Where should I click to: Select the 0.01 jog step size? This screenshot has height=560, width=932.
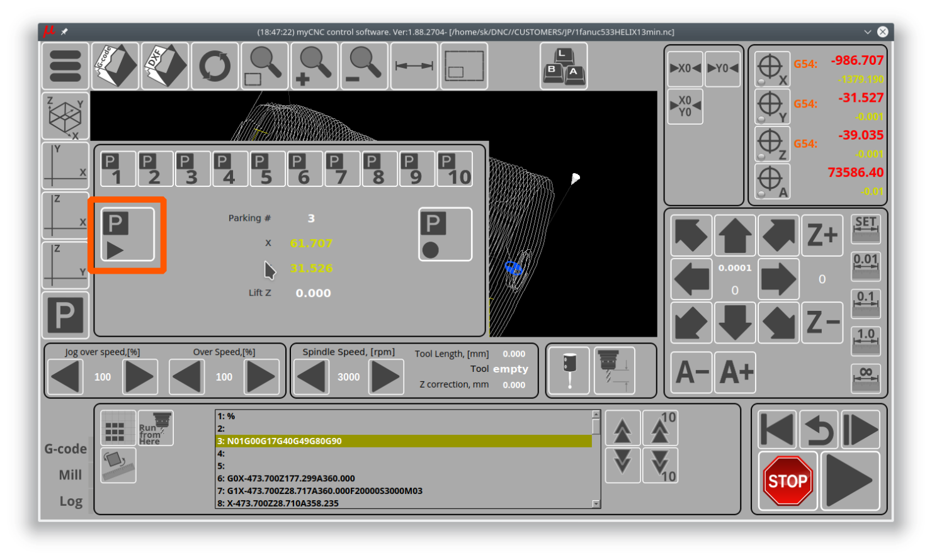point(866,266)
